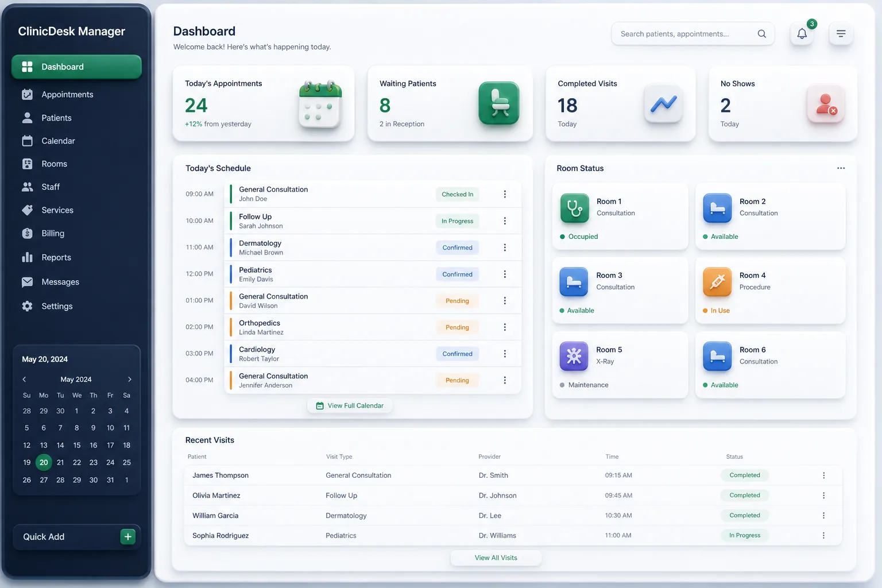The width and height of the screenshot is (882, 588).
Task: Click Room 6 bed icon
Action: click(x=717, y=356)
